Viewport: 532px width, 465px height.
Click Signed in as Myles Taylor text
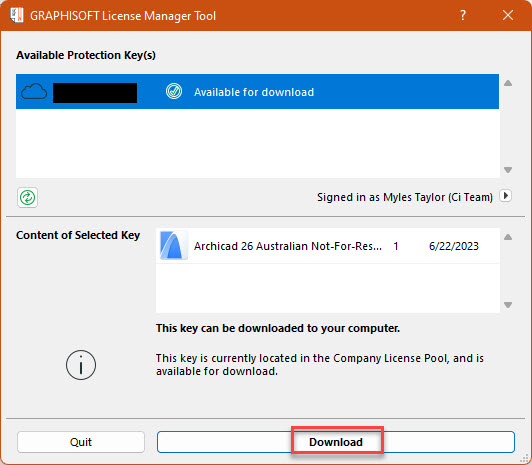pos(404,197)
